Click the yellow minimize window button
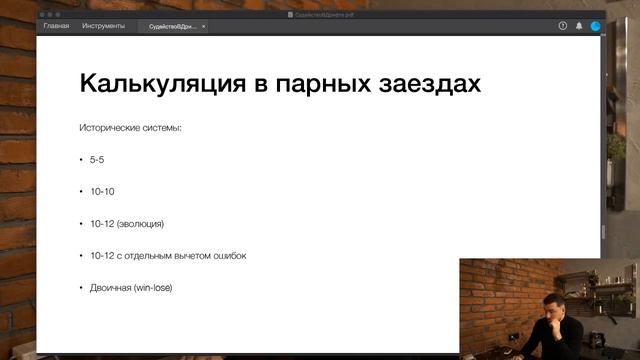This screenshot has width=640, height=360. point(50,15)
